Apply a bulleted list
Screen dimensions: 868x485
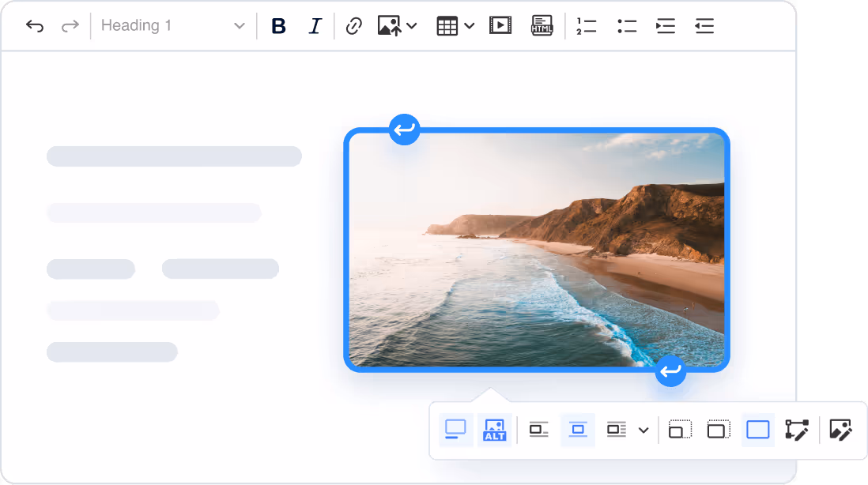[x=627, y=26]
